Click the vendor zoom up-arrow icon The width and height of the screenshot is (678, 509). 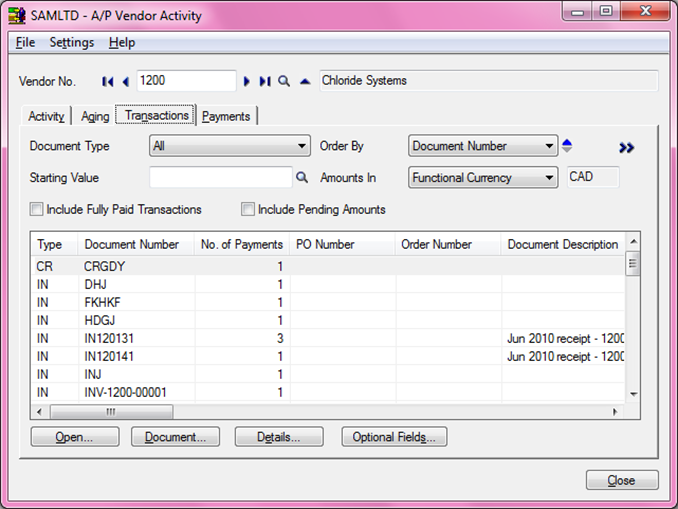[x=305, y=81]
